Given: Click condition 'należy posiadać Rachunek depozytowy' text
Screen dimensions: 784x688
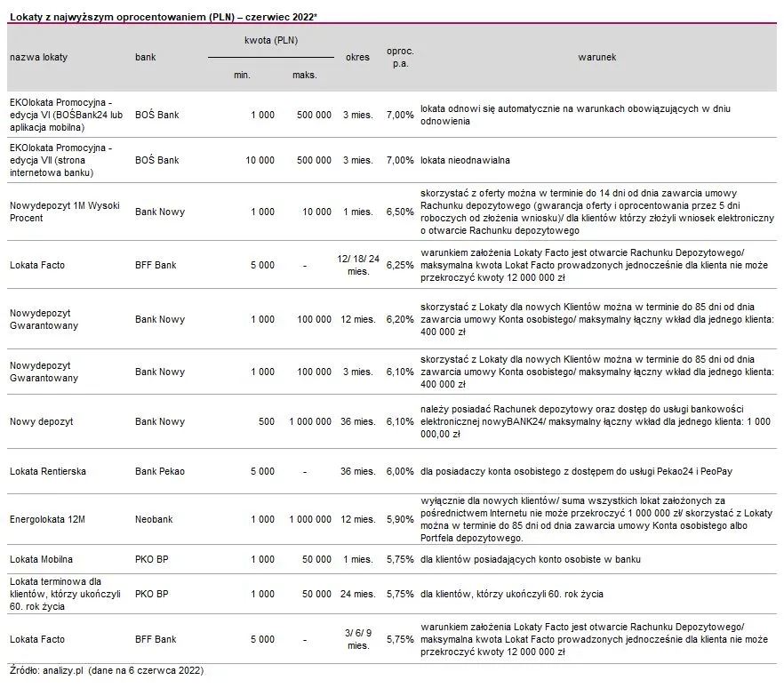Looking at the screenshot, I should pos(596,421).
